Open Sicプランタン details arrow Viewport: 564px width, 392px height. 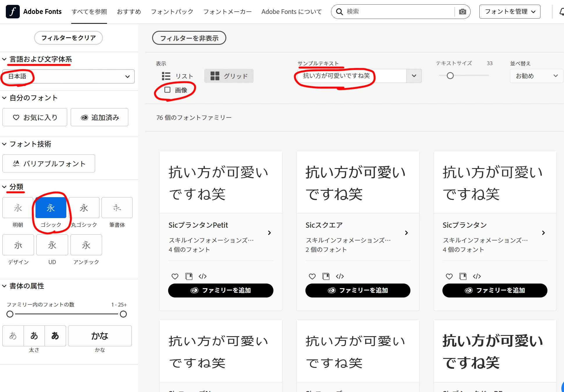click(543, 233)
